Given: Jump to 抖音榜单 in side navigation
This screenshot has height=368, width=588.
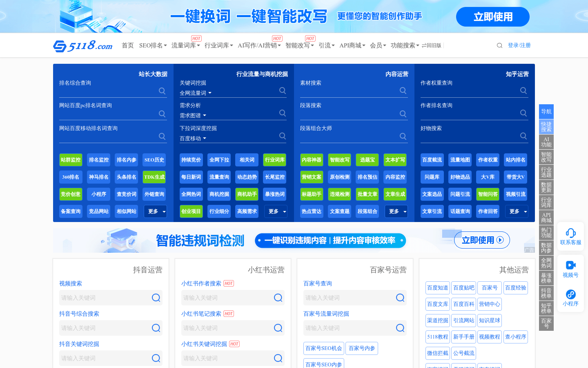Looking at the screenshot, I should 546,293.
